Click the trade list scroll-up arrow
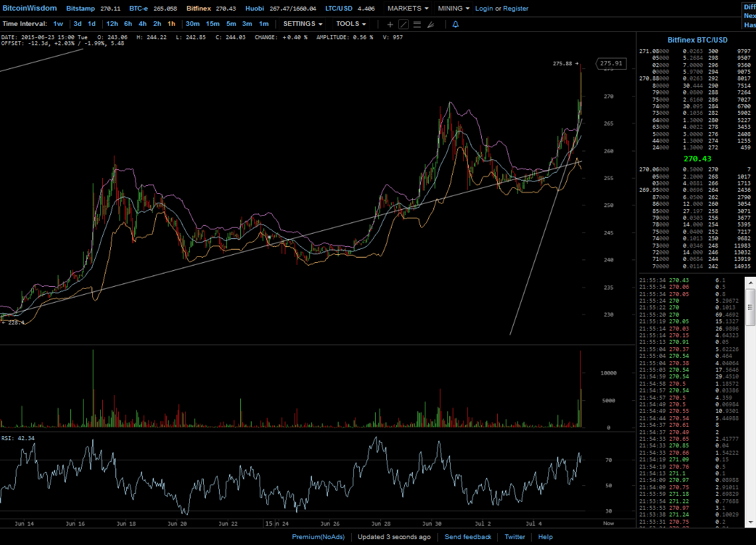Viewport: 756px width, 545px height. pyautogui.click(x=750, y=281)
